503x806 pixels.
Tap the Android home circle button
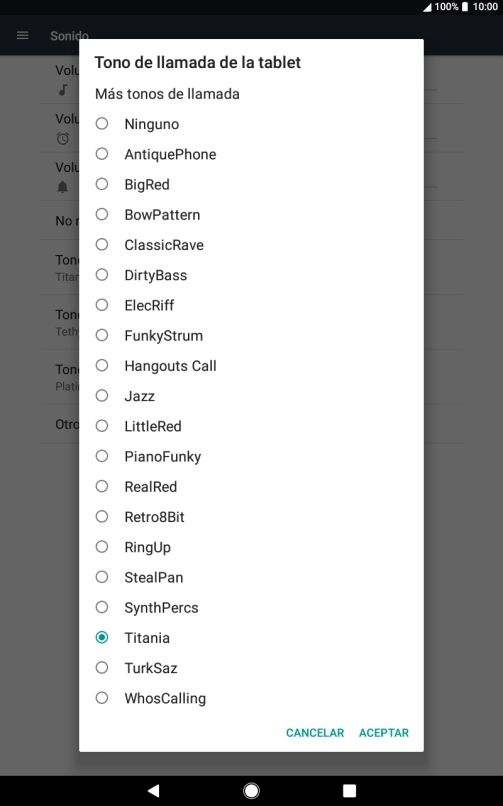click(251, 790)
